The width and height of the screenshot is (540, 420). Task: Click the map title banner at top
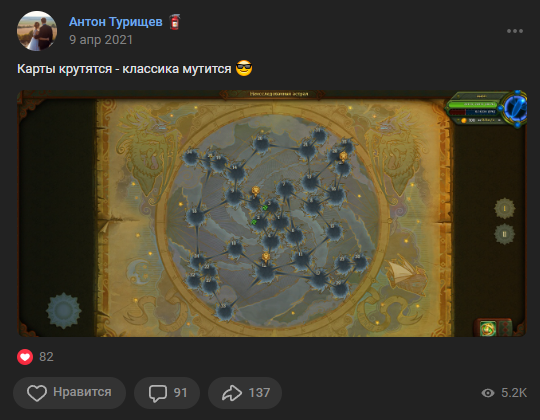pos(272,94)
